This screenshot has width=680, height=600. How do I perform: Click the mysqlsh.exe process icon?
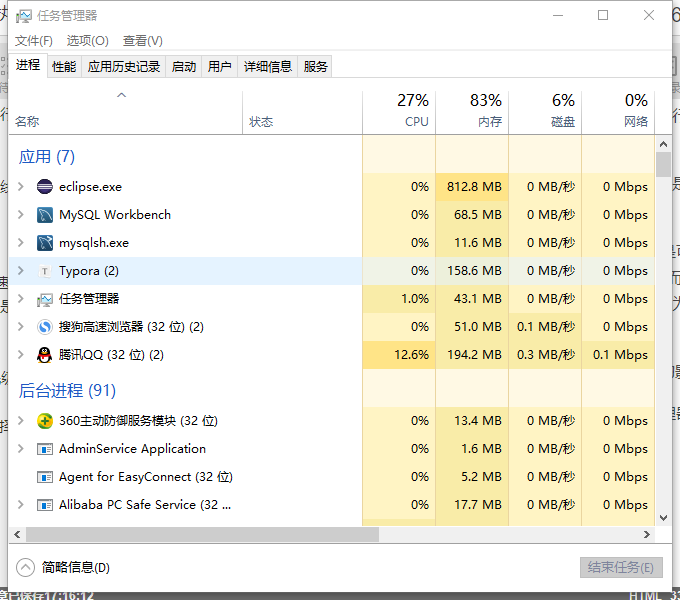coord(45,243)
